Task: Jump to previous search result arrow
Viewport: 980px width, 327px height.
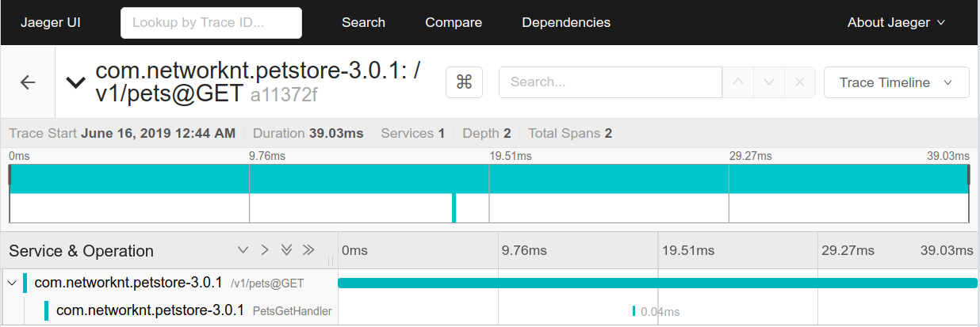Action: [737, 82]
